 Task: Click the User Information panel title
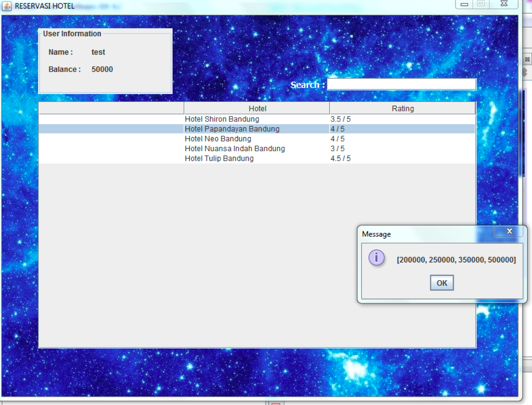coord(72,34)
